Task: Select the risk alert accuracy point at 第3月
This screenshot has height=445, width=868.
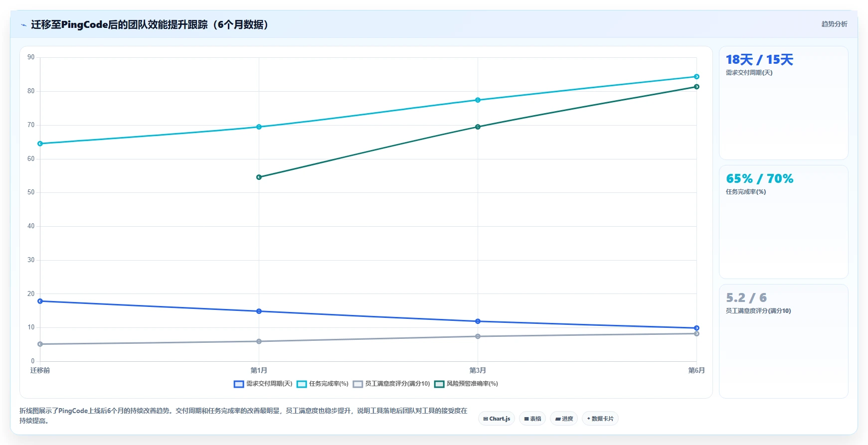Action: [478, 127]
